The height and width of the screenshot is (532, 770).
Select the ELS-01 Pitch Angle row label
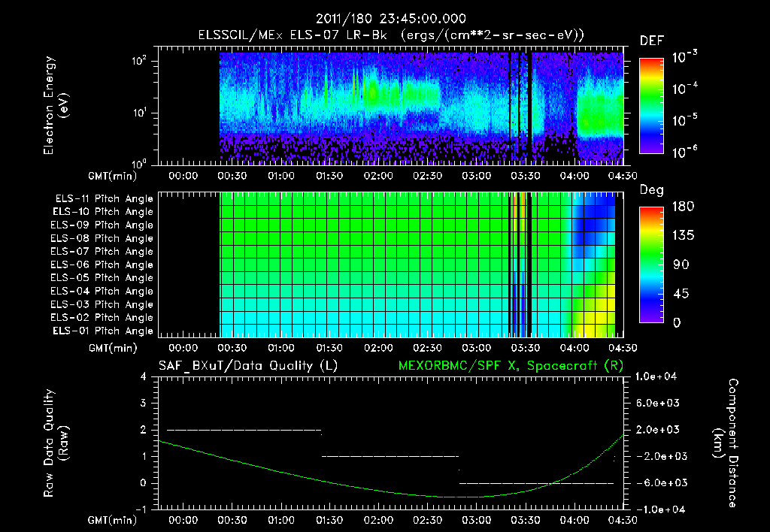(x=103, y=331)
